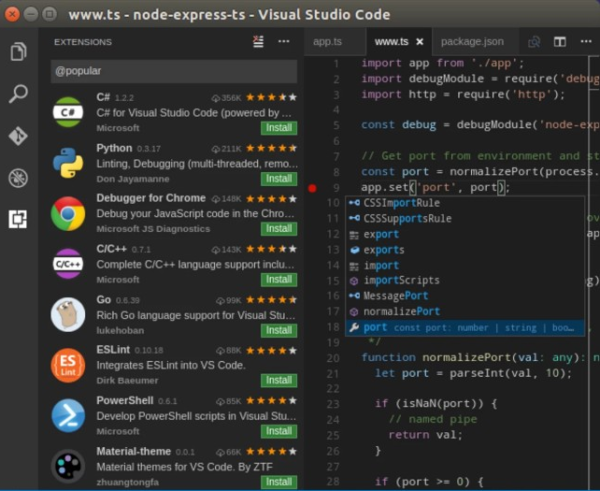Click the Material-theme extension title

pos(134,452)
